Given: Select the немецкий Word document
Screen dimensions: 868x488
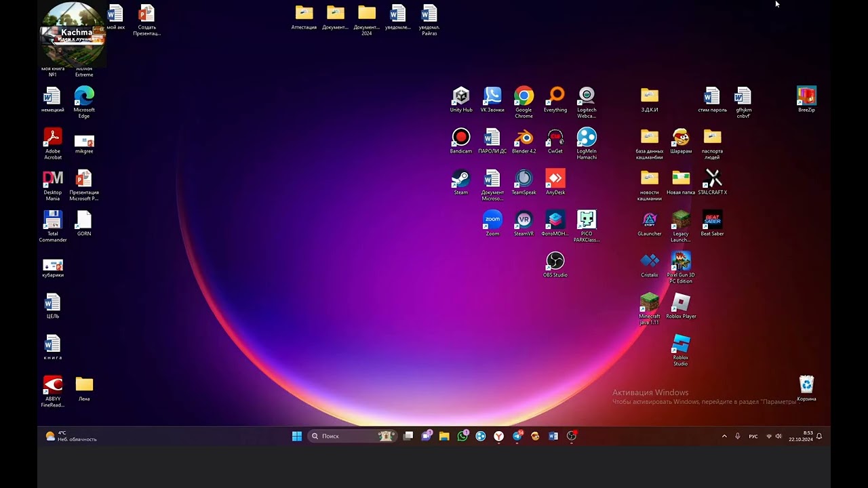Looking at the screenshot, I should [x=53, y=100].
